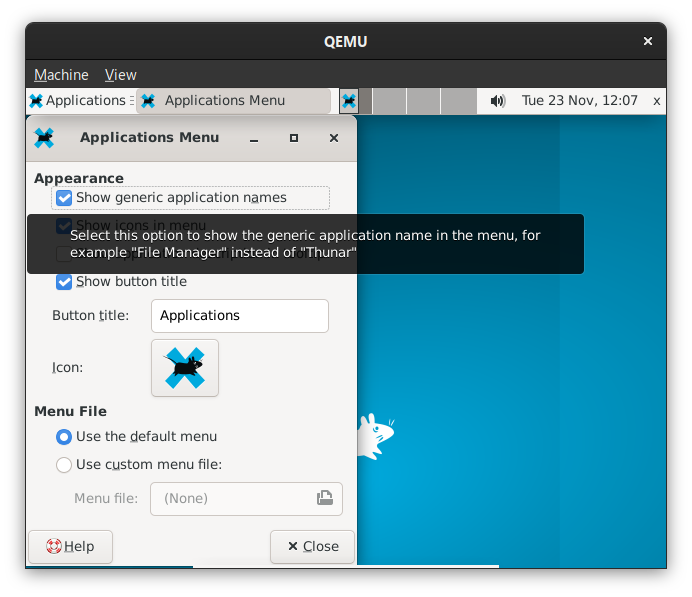Select Applications Menu taskbar window button

(x=233, y=101)
